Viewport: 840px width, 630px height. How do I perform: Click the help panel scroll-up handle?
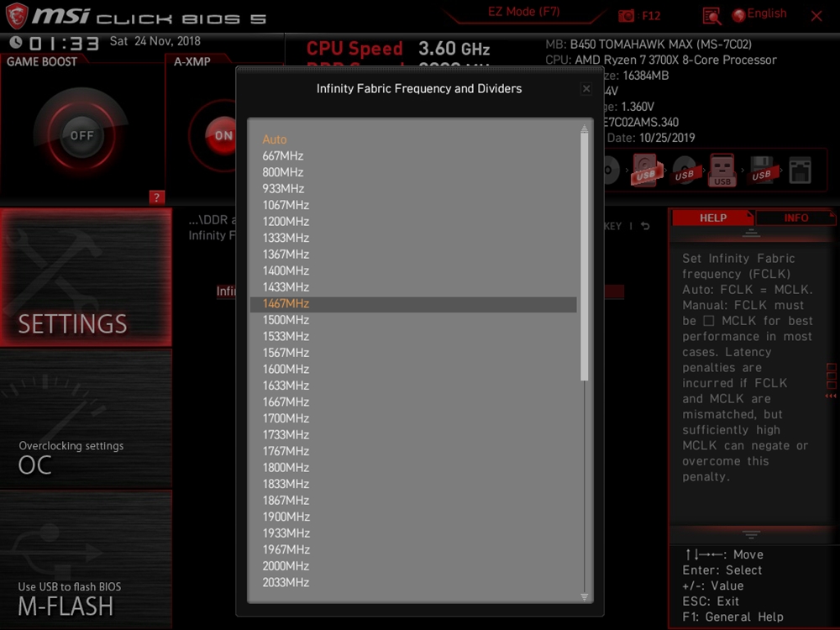coord(751,233)
